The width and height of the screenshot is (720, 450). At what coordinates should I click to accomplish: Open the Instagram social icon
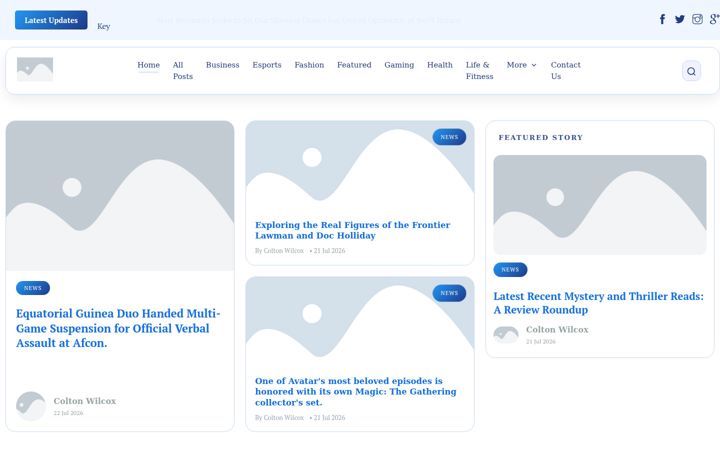(x=697, y=19)
